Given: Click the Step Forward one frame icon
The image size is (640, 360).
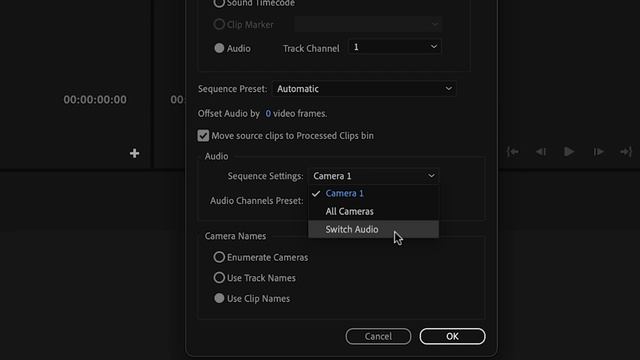Looking at the screenshot, I should point(598,152).
